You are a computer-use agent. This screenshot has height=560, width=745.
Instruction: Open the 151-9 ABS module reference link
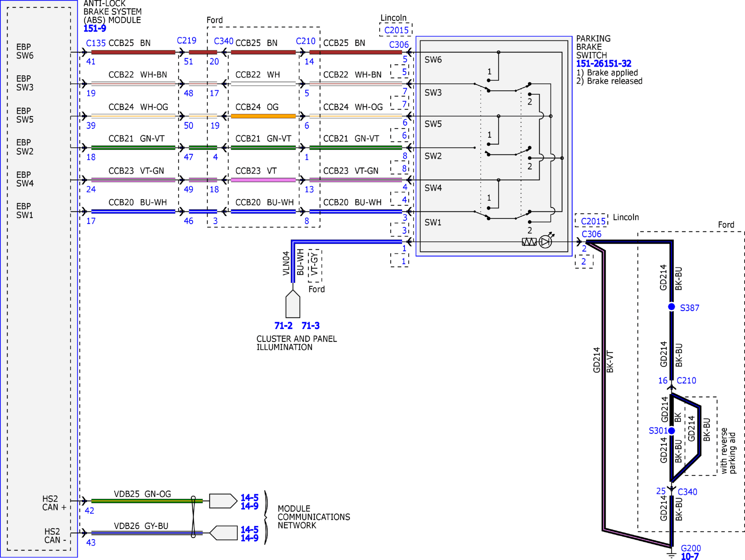click(94, 28)
